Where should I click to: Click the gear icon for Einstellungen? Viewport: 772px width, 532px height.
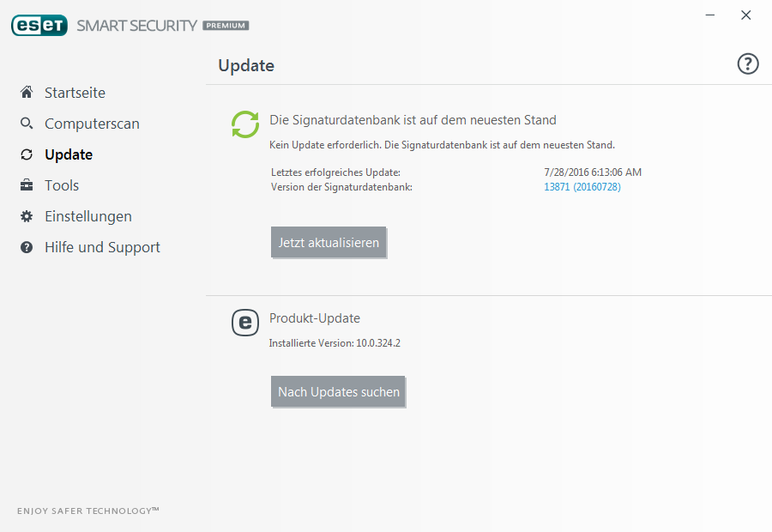pos(27,216)
